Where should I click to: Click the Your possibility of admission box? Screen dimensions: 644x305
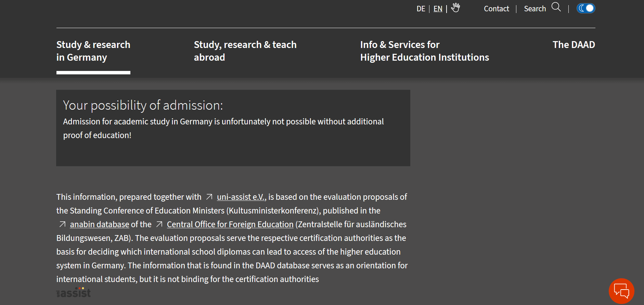(233, 128)
